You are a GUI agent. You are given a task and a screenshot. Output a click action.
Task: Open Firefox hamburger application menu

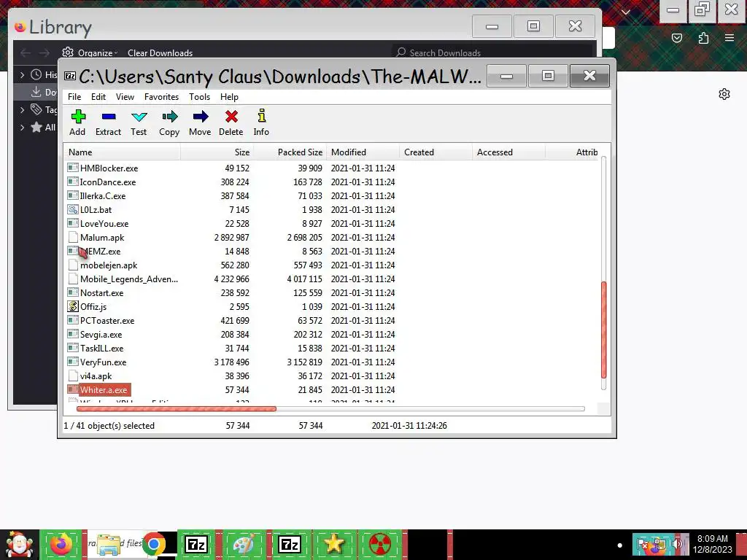729,38
